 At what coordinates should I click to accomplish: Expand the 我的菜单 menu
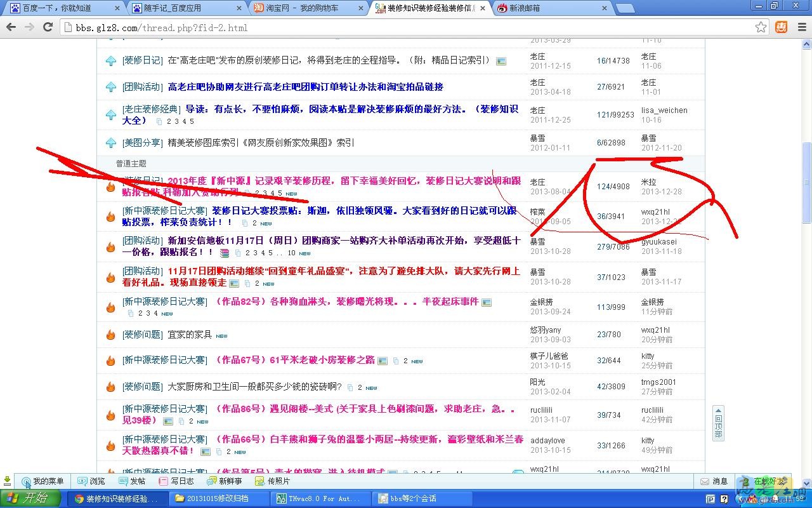pos(41,481)
